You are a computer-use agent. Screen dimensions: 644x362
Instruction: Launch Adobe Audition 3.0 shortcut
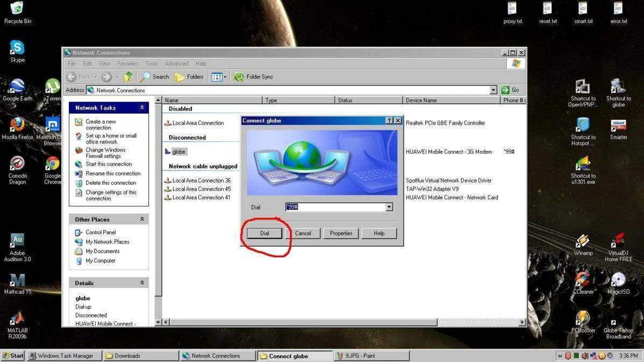coord(17,248)
